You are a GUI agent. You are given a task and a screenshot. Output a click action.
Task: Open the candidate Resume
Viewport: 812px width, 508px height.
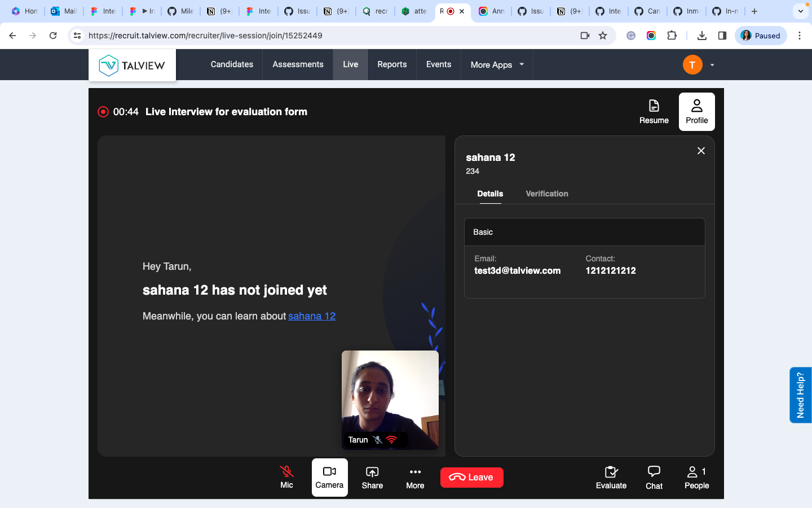pyautogui.click(x=654, y=112)
